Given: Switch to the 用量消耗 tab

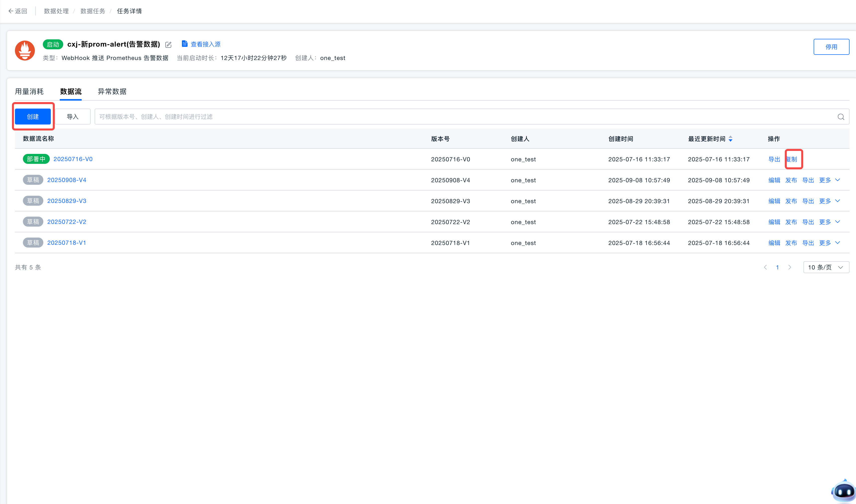Looking at the screenshot, I should click(x=29, y=91).
